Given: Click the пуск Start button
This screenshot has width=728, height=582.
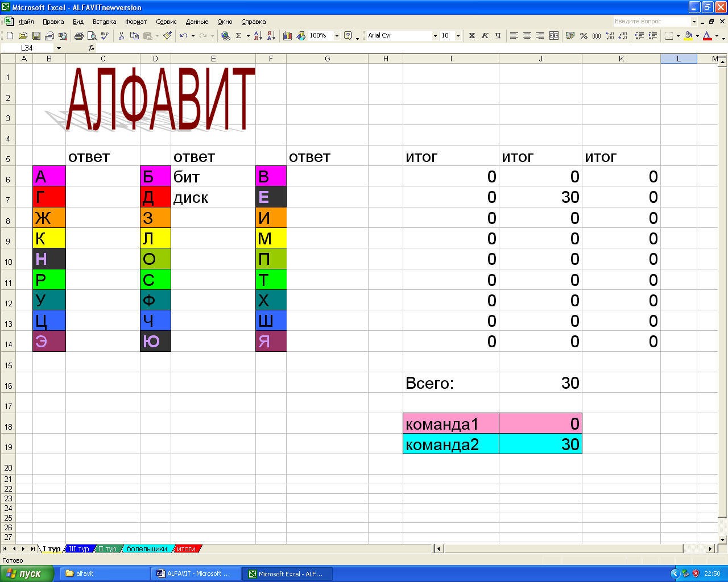Looking at the screenshot, I should click(x=27, y=573).
